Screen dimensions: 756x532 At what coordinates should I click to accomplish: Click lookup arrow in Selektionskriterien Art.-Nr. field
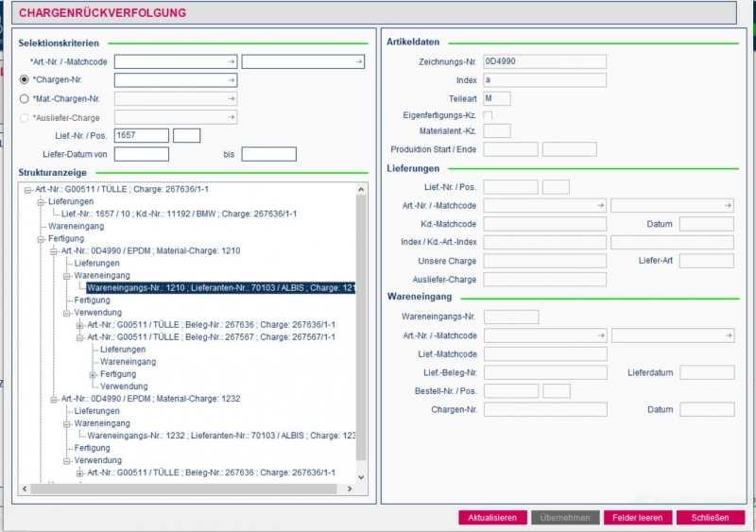231,61
